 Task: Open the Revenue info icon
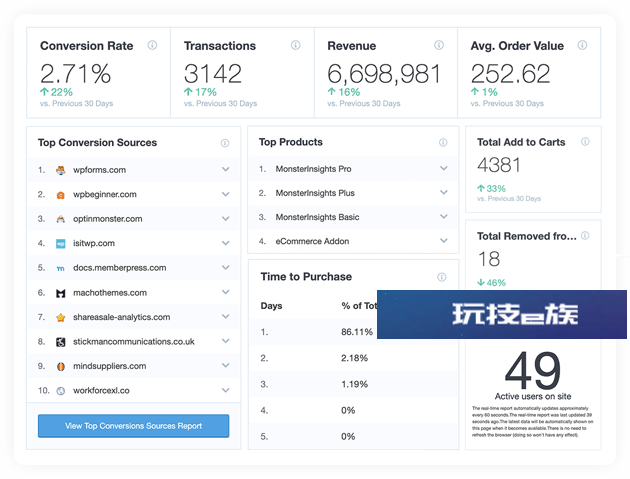pos(439,45)
